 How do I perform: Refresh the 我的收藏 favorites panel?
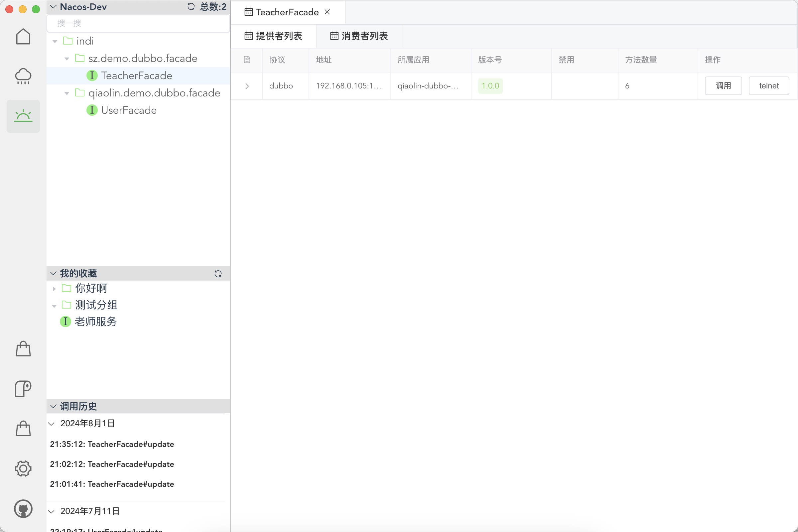pyautogui.click(x=218, y=274)
